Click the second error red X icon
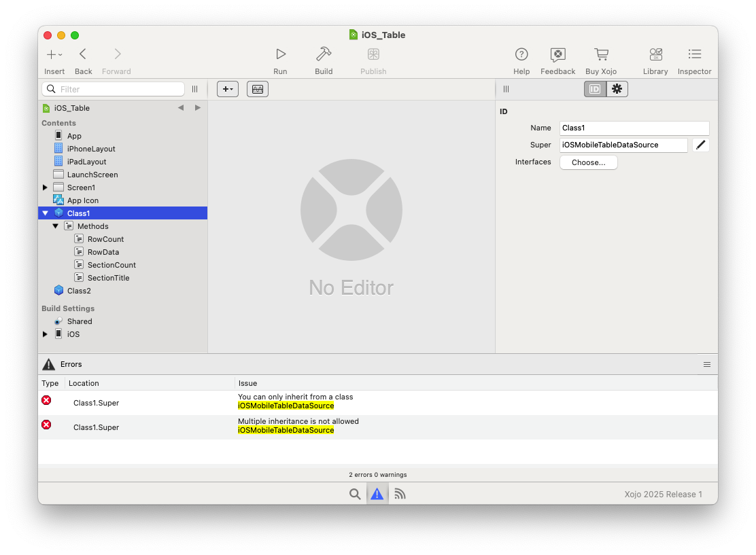The height and width of the screenshot is (555, 756). [46, 425]
